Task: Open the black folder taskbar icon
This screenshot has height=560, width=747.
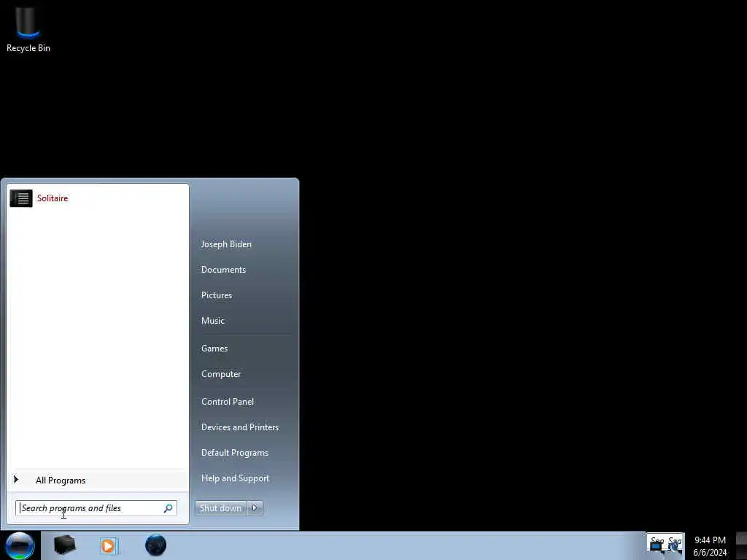Action: coord(64,545)
